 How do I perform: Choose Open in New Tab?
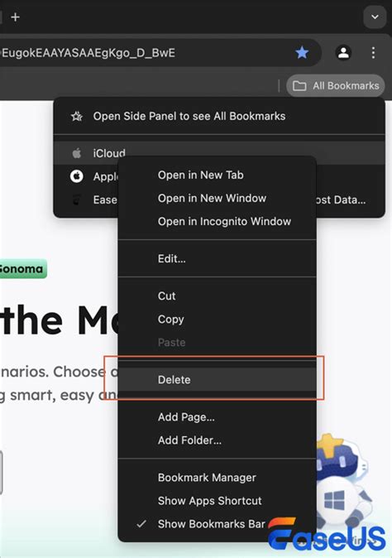218,175
